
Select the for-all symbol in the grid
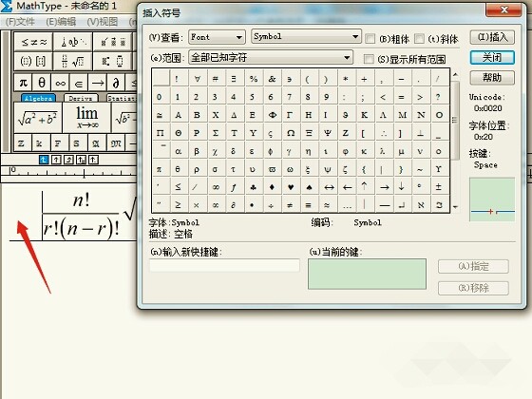[x=197, y=79]
